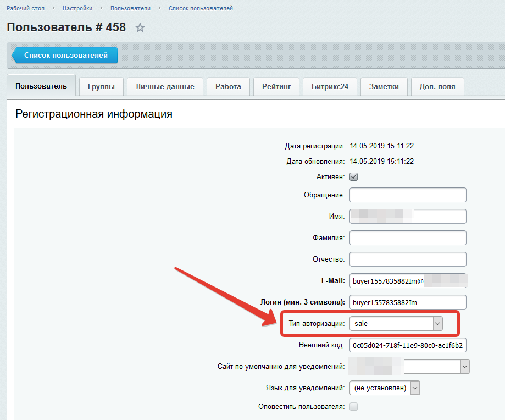Click the Внешний код input field
Viewport: 505px width, 420px height.
pos(408,345)
